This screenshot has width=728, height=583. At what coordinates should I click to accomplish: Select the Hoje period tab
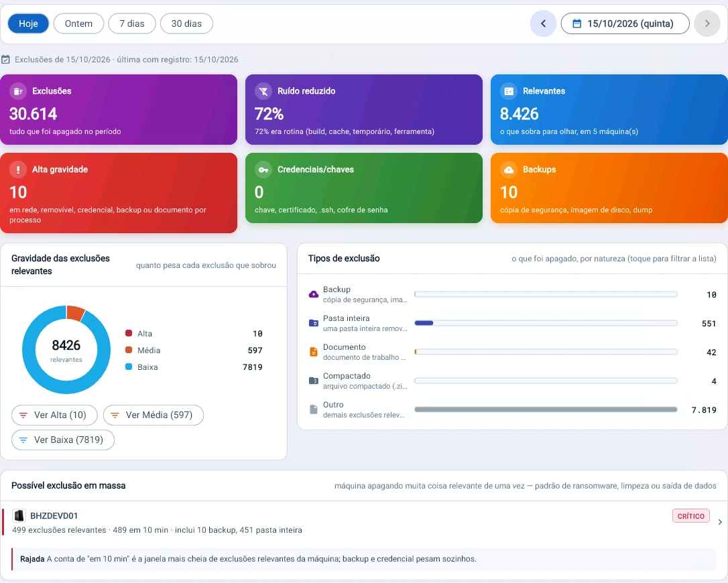click(x=28, y=23)
